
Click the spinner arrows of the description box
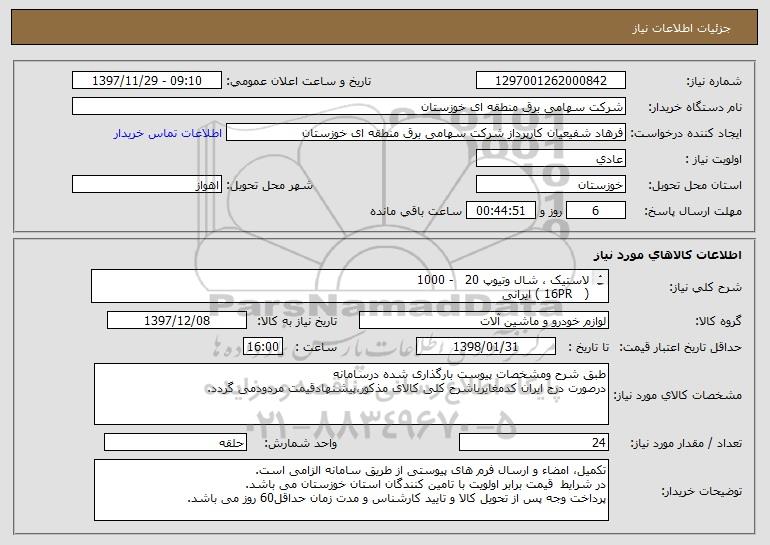point(601,280)
